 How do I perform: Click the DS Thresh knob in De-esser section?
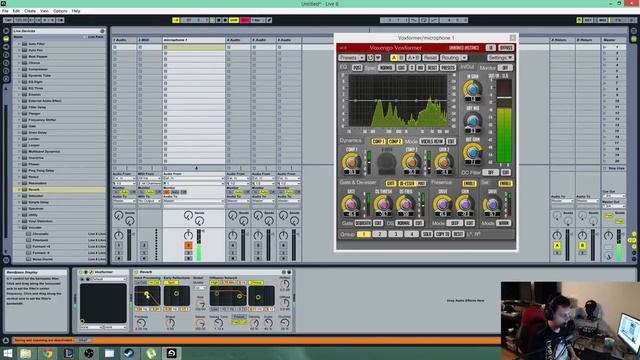[x=383, y=204]
